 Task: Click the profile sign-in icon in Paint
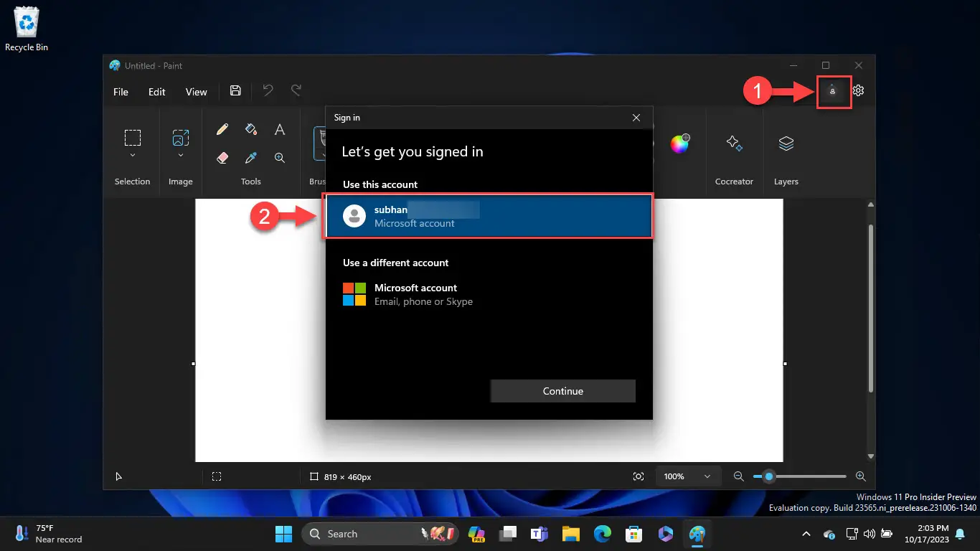(x=832, y=90)
